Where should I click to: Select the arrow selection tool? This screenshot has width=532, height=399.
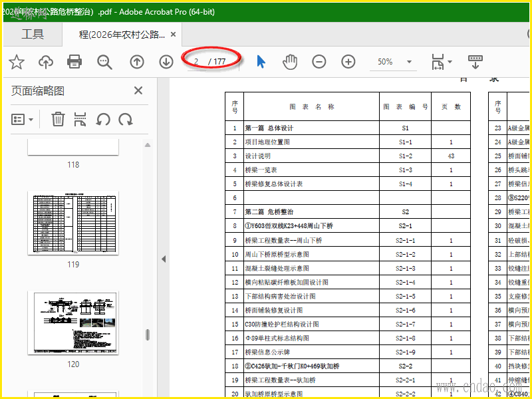point(261,62)
